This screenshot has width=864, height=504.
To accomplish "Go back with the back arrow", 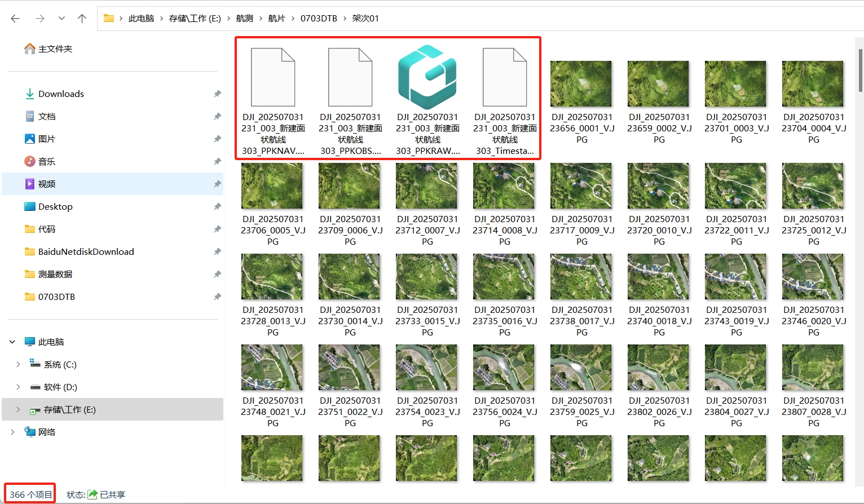I will 15,19.
